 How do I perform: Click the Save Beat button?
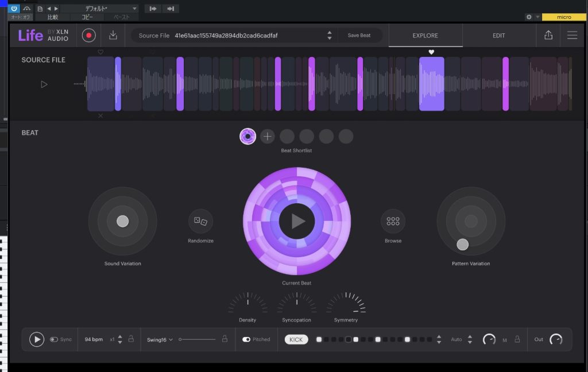[x=359, y=36]
